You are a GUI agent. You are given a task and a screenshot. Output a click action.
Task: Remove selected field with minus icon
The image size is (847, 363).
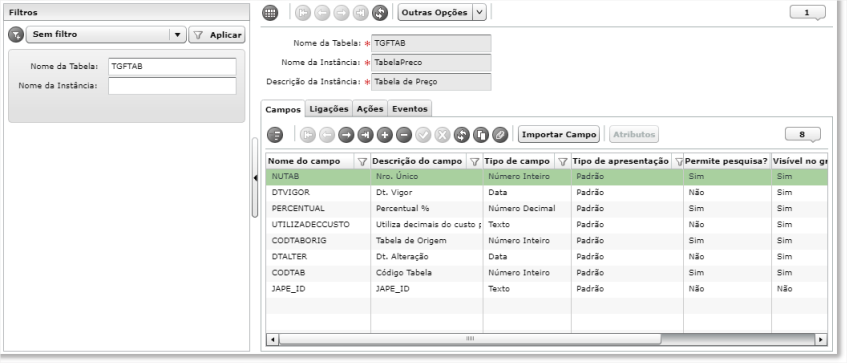click(x=404, y=135)
